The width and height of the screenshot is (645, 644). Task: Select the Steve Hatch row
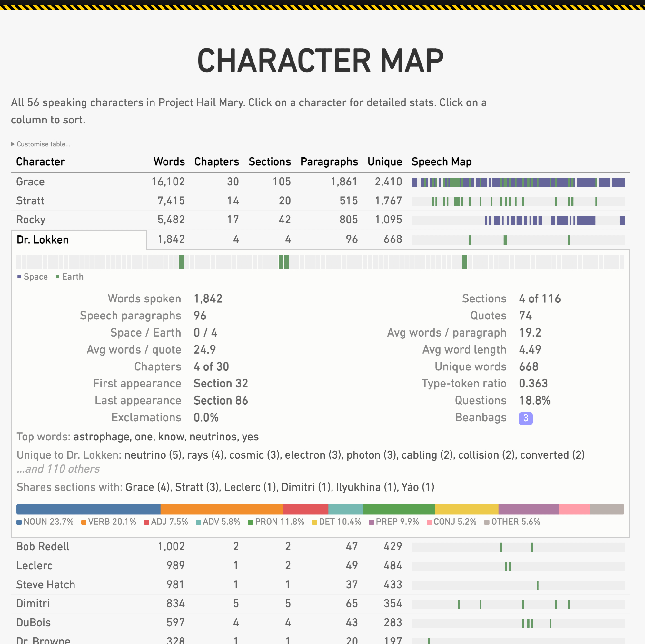[45, 585]
